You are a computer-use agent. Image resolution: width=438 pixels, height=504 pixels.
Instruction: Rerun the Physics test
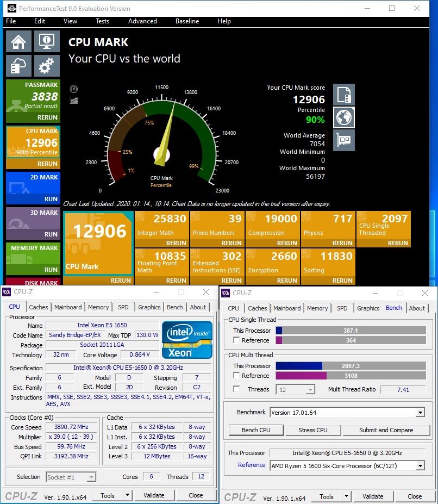[x=342, y=243]
